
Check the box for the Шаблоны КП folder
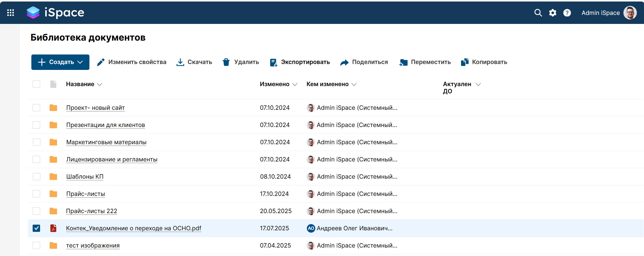click(36, 177)
